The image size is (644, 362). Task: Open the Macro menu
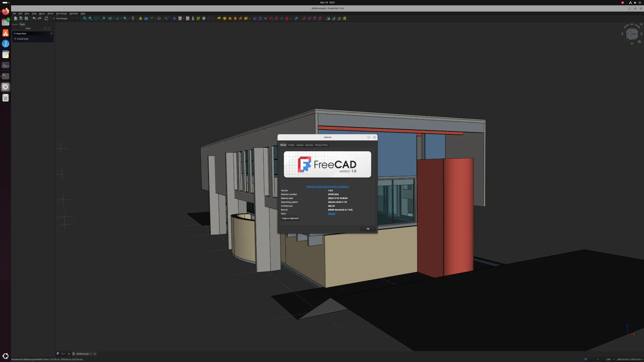(42, 14)
